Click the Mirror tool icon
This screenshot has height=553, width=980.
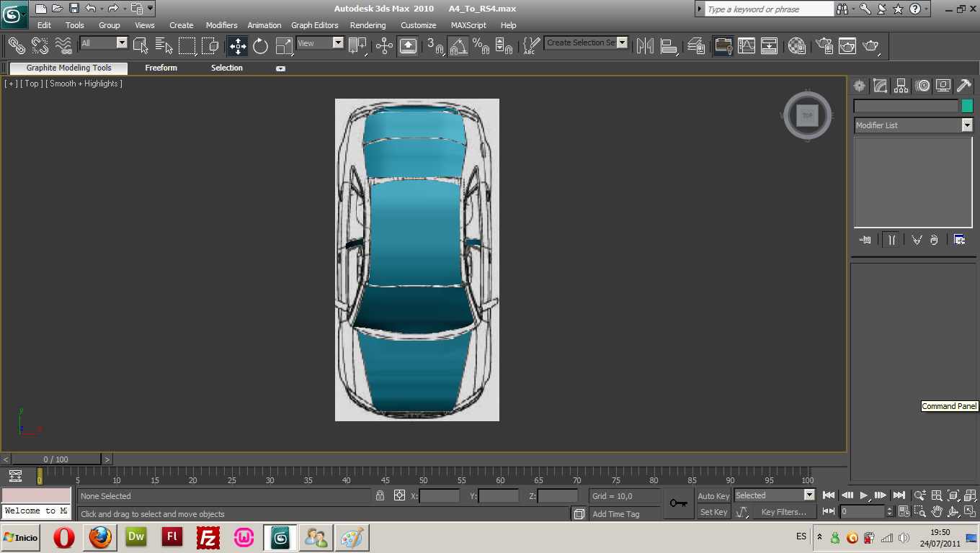(645, 46)
